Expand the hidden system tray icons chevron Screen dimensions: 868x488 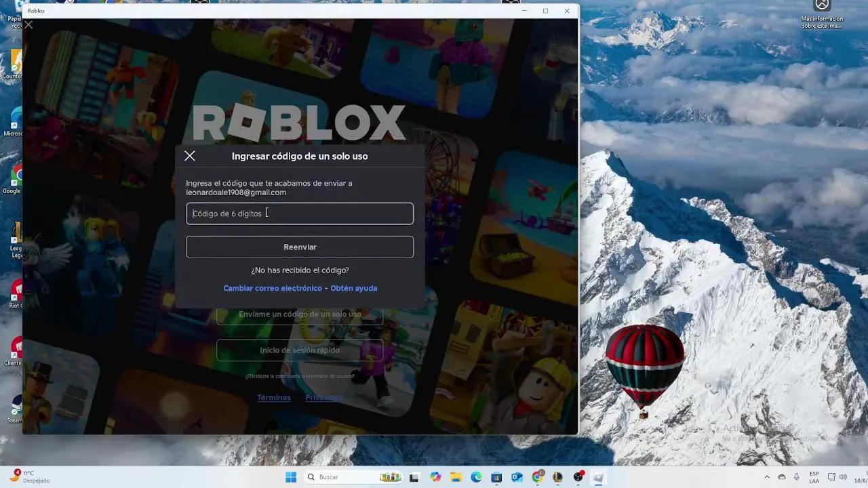pyautogui.click(x=767, y=477)
